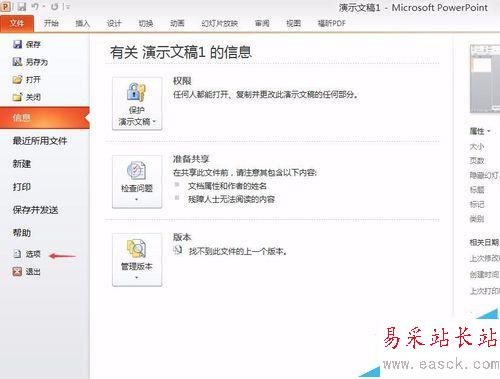Switch to the 开始 ribbon tab
Viewport: 500px width, 379px height.
[51, 23]
